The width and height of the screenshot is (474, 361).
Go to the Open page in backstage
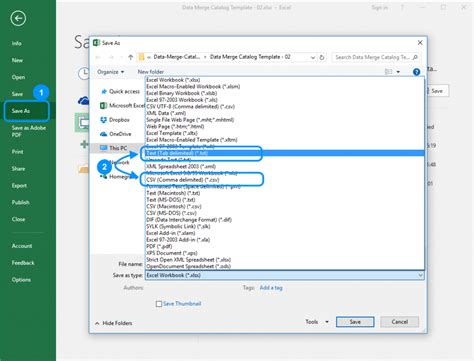[18, 77]
